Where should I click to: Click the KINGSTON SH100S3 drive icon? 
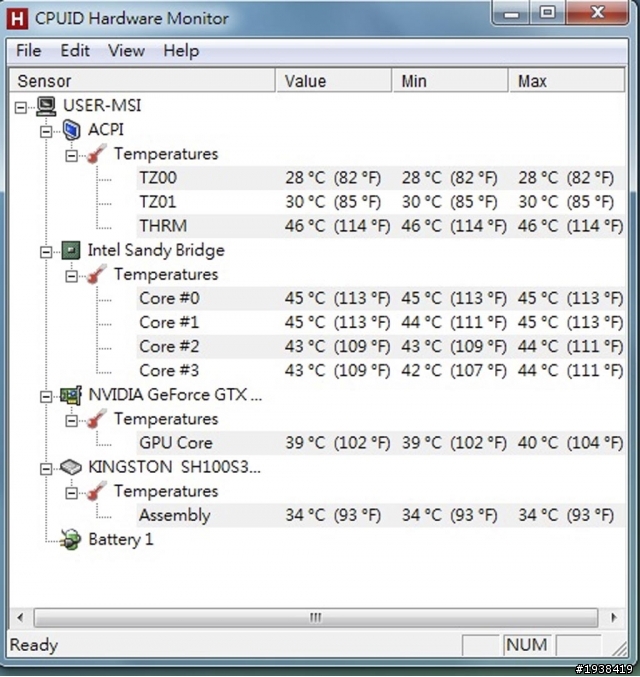(x=71, y=467)
